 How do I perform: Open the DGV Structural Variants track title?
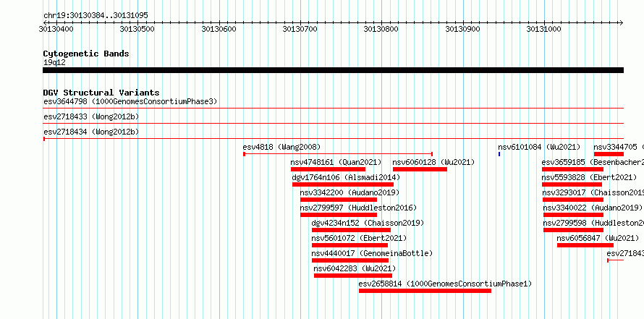click(101, 93)
